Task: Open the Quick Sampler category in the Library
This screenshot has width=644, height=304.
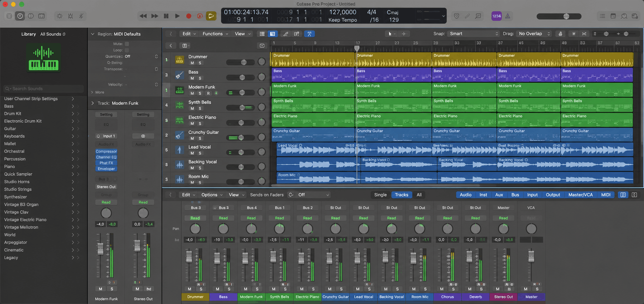Action: [42, 174]
